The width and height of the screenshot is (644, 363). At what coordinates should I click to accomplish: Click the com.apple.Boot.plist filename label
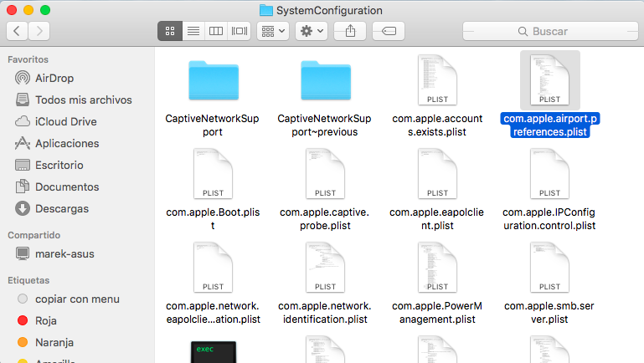tap(213, 218)
